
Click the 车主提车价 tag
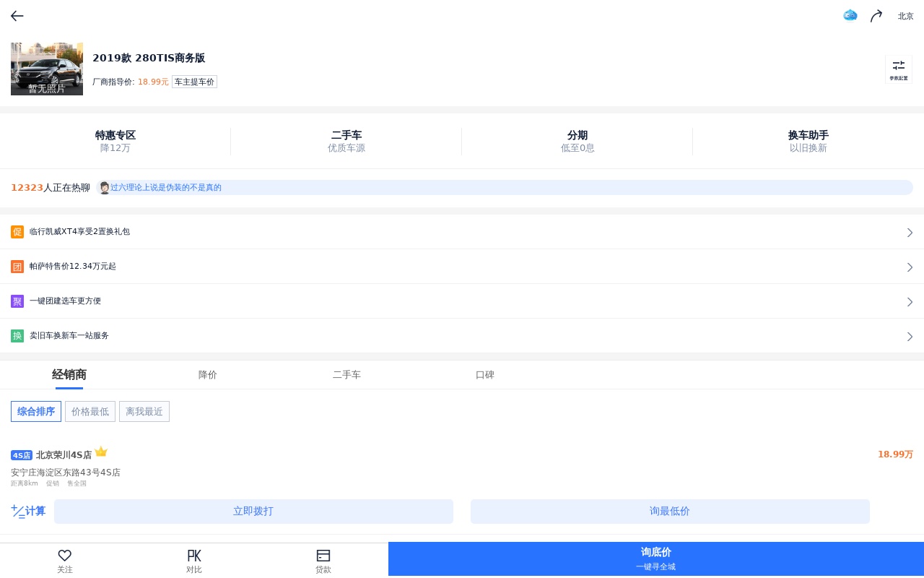(x=194, y=82)
